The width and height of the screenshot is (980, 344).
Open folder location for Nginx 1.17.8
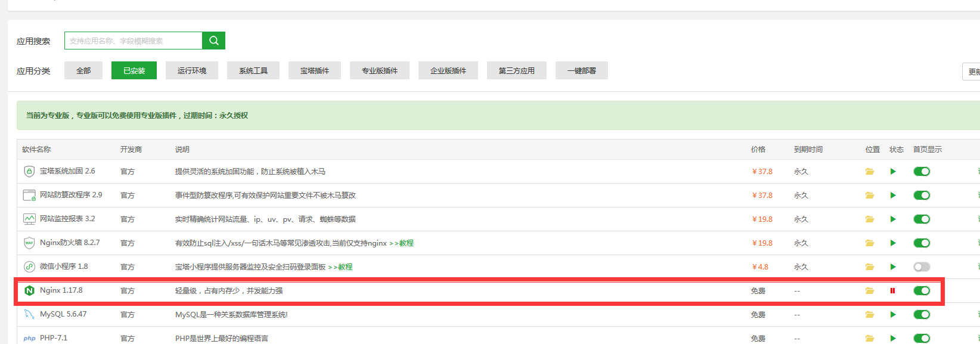tap(870, 291)
